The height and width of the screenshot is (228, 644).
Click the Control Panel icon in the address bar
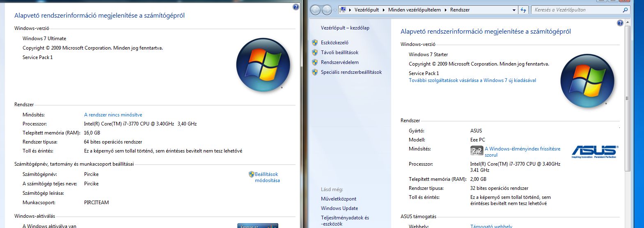pos(343,10)
